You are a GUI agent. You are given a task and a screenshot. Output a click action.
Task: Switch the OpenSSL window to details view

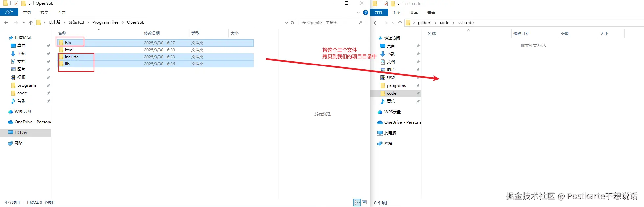(x=357, y=203)
